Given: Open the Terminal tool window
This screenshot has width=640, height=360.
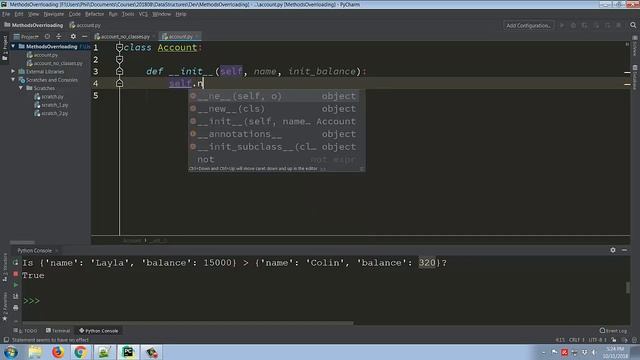Looking at the screenshot, I should (x=58, y=331).
